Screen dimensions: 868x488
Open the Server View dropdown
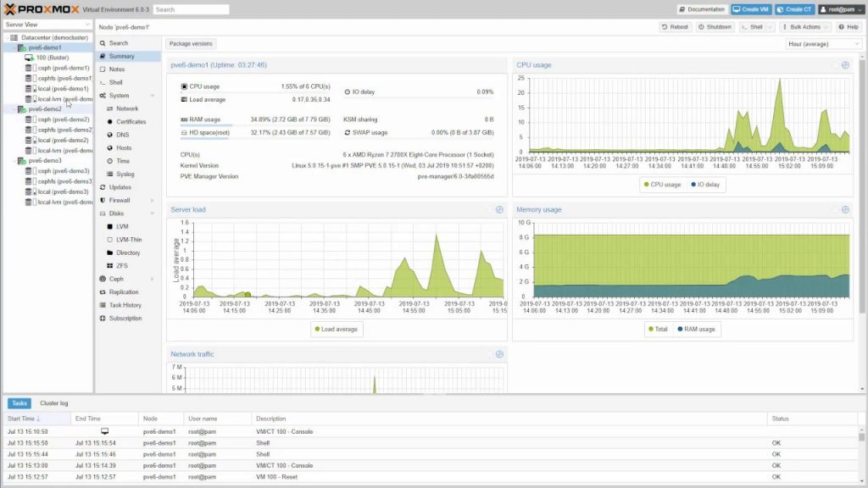[x=47, y=25]
